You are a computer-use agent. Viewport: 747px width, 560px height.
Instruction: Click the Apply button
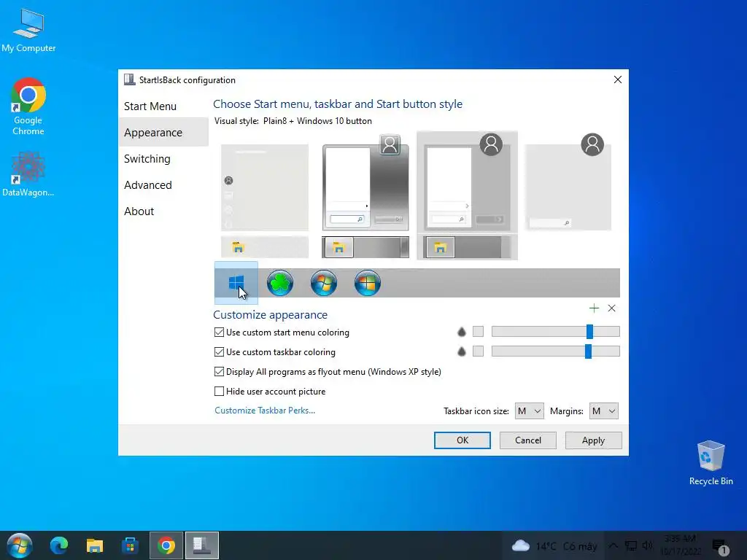(593, 440)
